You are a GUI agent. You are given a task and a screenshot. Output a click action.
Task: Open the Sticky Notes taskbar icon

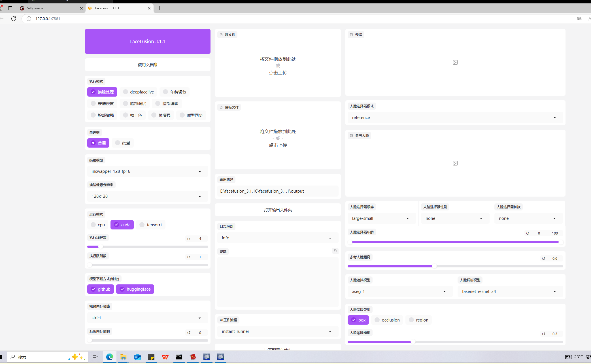pyautogui.click(x=151, y=357)
